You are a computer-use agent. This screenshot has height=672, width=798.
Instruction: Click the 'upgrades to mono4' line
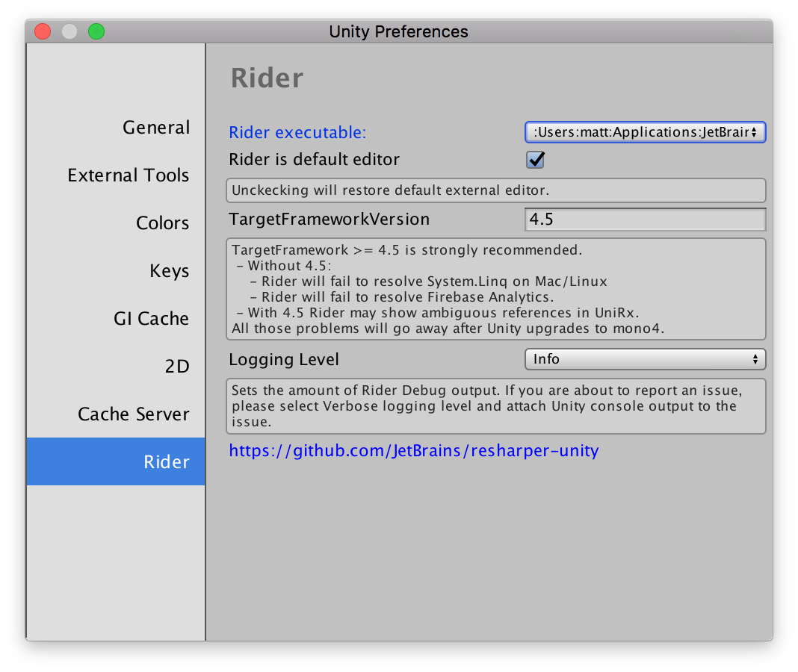448,328
